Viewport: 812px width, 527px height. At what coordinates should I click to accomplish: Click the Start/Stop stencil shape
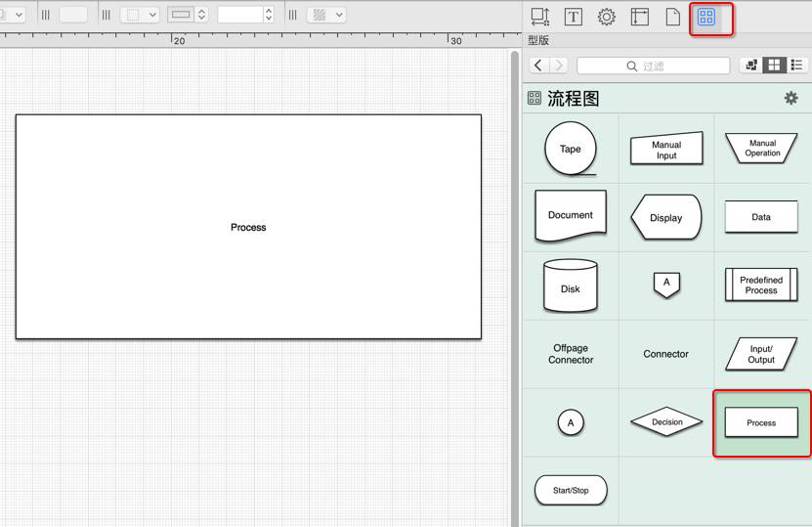pyautogui.click(x=570, y=490)
